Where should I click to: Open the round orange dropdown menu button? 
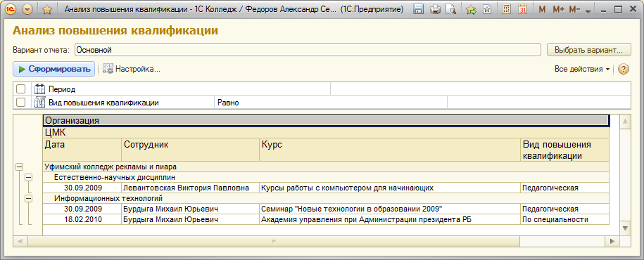(28, 9)
